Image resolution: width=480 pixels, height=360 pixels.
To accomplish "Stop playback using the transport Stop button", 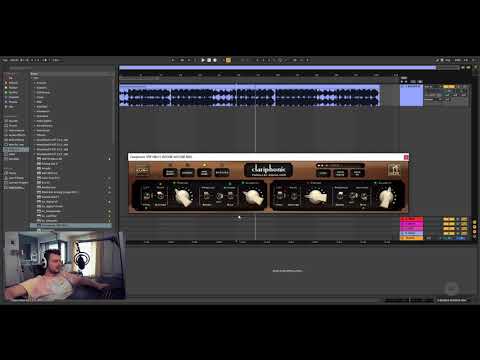I will (209, 60).
